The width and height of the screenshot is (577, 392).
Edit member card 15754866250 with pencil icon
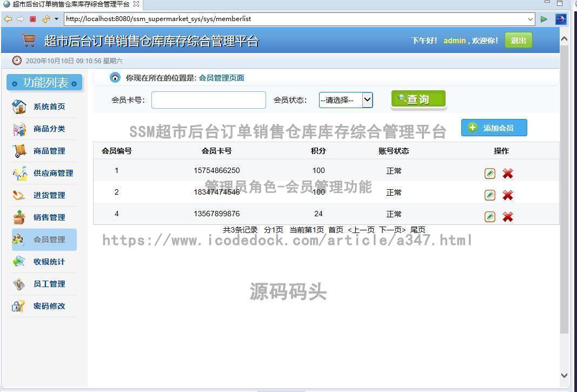[489, 174]
